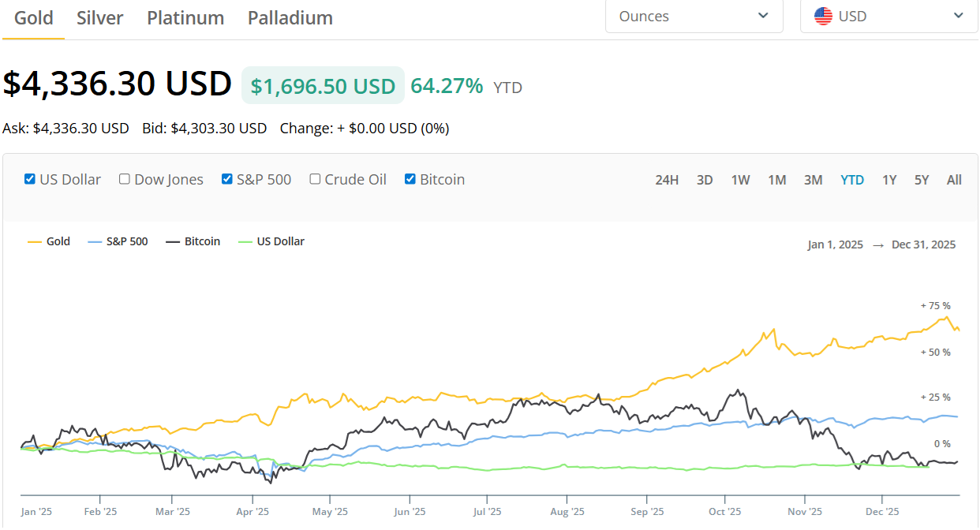The height and width of the screenshot is (530, 980).
Task: Uncheck the US Dollar checkbox
Action: (x=30, y=179)
